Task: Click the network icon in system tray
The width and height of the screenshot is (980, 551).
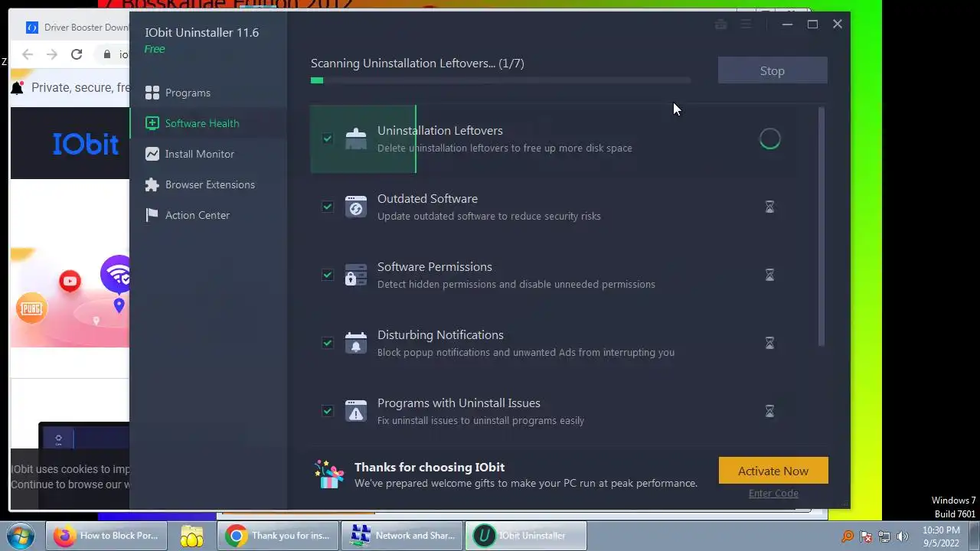Action: (884, 536)
